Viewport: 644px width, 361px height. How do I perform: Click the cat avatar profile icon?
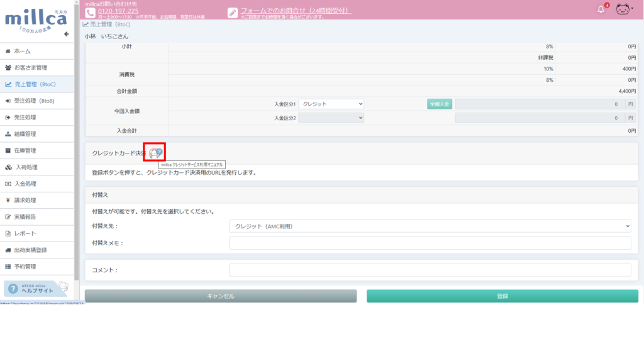coord(623,9)
